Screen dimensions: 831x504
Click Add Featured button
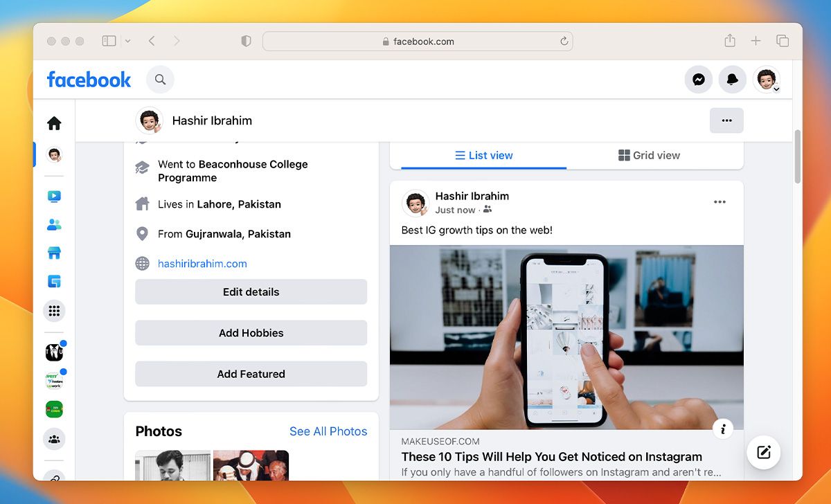[251, 374]
